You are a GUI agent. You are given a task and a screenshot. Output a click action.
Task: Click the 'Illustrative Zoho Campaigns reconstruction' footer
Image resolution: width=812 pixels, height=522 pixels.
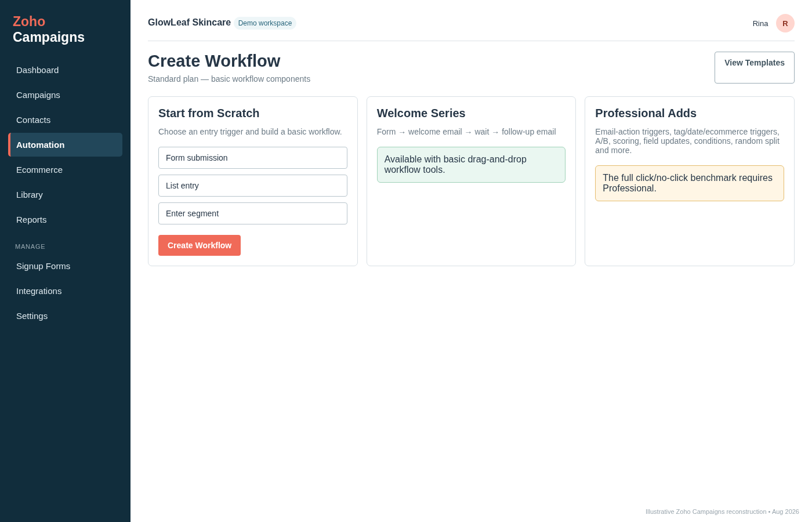tap(722, 512)
